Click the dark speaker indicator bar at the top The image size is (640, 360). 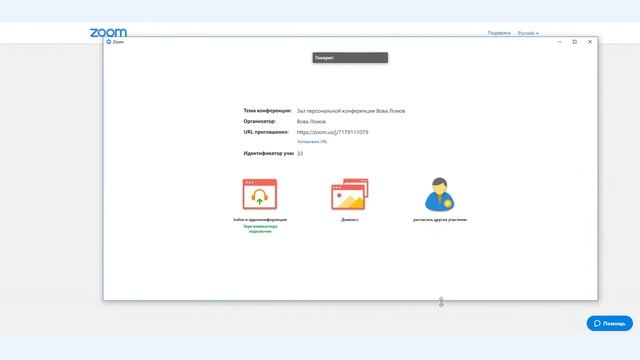350,58
